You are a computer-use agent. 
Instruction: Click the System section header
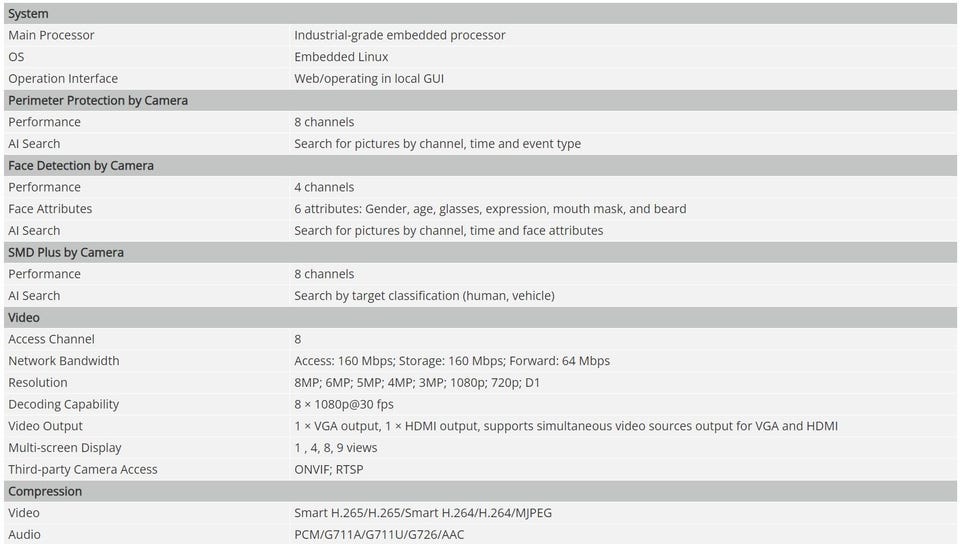(480, 13)
